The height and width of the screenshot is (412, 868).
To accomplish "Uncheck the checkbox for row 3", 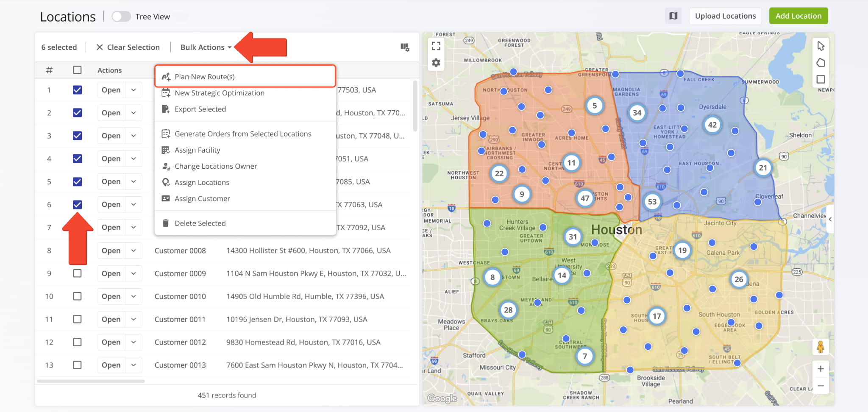I will (x=77, y=136).
